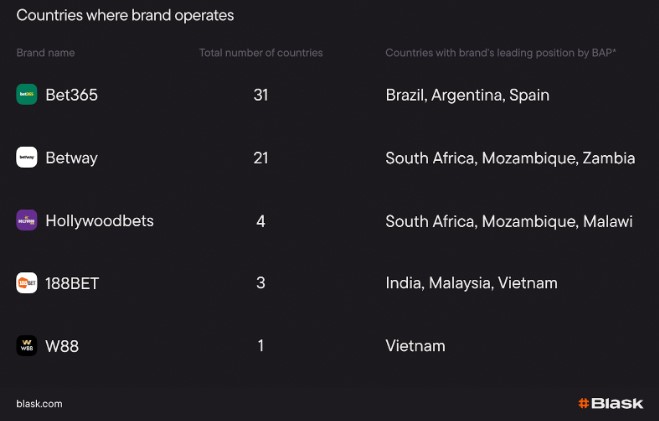
Task: Select Brazil, Argentina, Spain countries text
Action: click(x=467, y=95)
